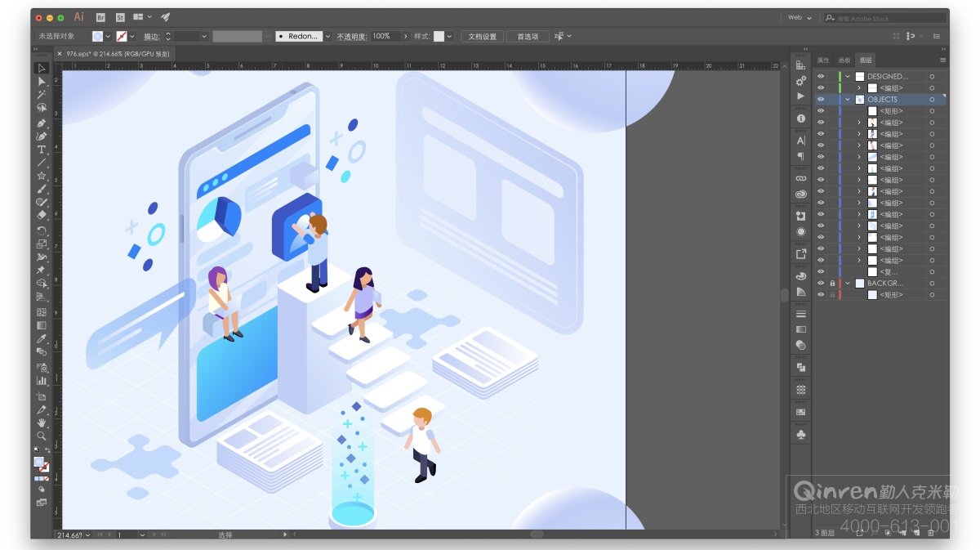This screenshot has width=980, height=550.
Task: Click the 不透明度 opacity value field
Action: coord(385,37)
